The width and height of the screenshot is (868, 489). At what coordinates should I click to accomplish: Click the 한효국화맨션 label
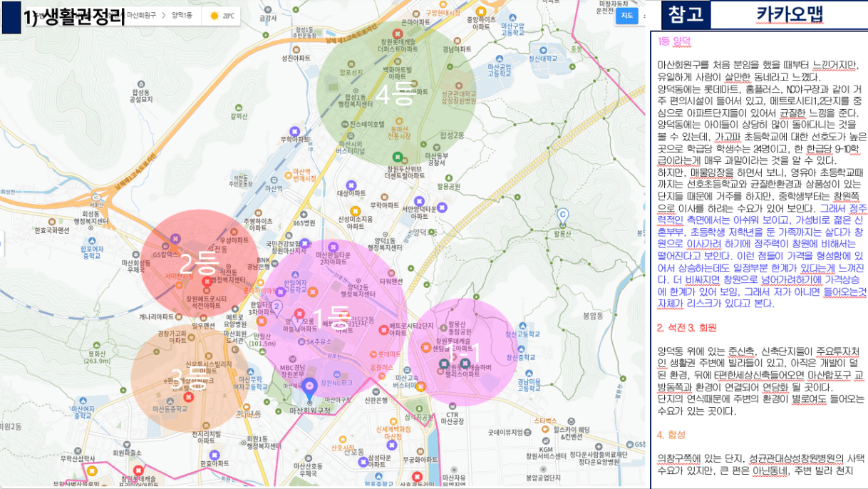coord(52,230)
